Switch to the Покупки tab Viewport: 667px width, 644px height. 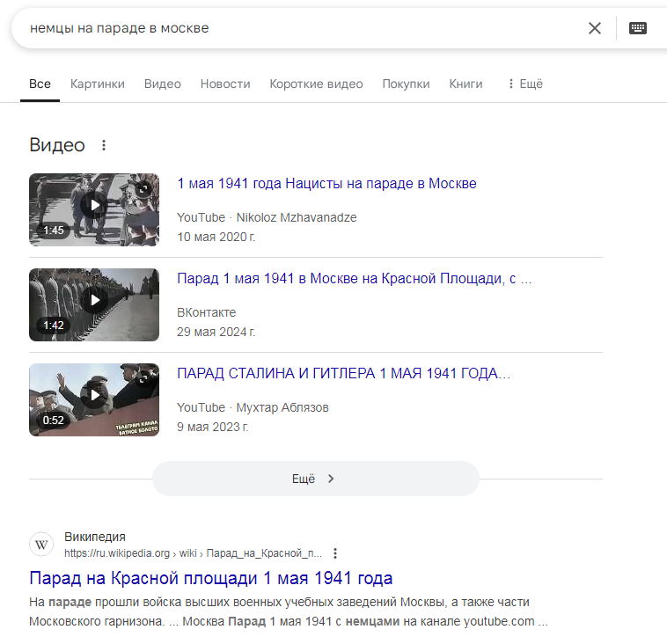pyautogui.click(x=406, y=84)
